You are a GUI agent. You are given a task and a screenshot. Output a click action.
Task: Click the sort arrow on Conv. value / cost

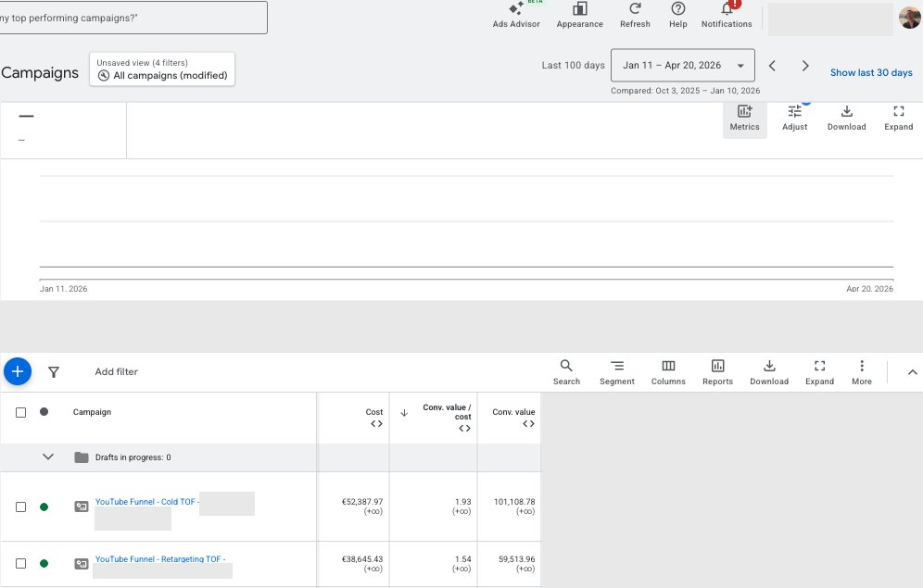click(x=404, y=413)
